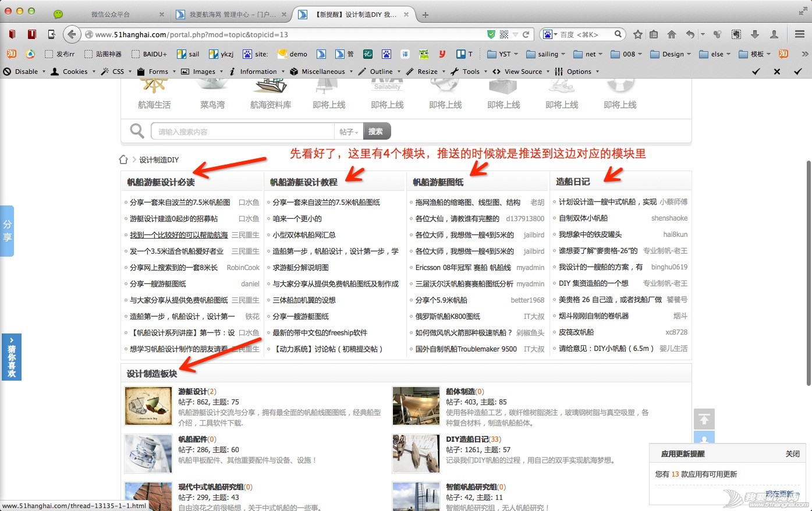Open the bookmarks list icon
812x511 pixels.
pyautogui.click(x=654, y=34)
